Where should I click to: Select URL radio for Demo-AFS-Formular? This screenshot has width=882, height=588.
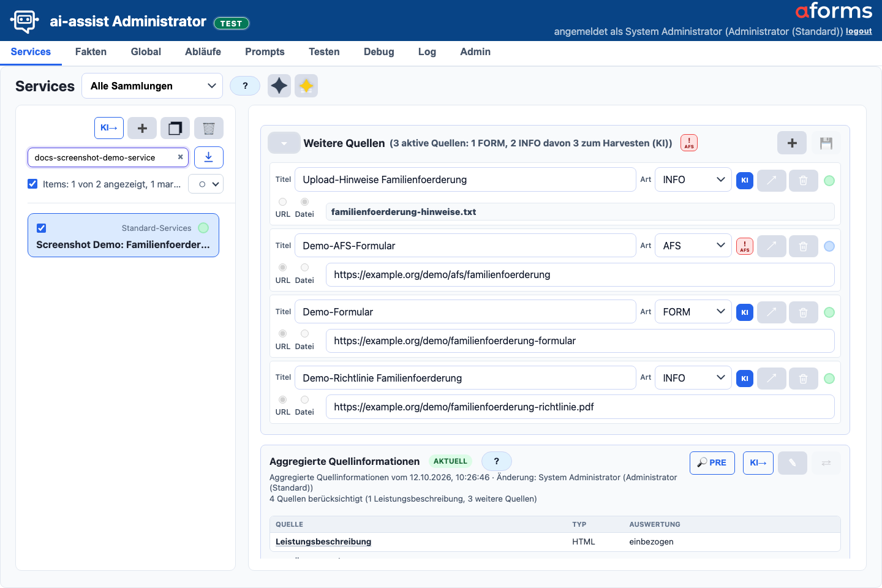[282, 268]
